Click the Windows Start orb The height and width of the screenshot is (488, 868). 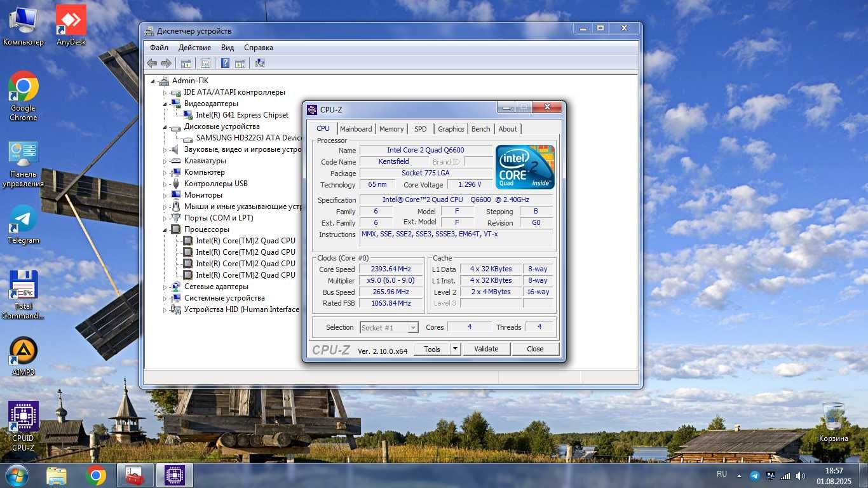coord(17,475)
